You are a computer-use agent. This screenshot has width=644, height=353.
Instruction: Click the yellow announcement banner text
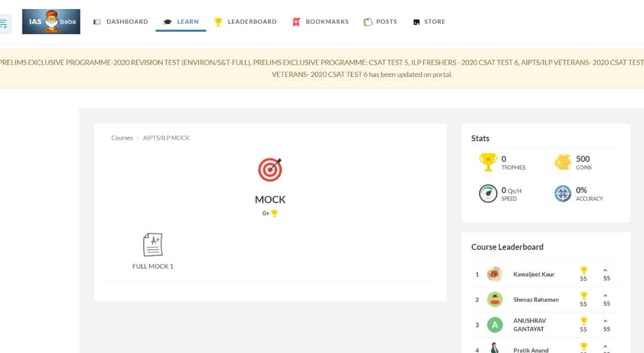[322, 68]
